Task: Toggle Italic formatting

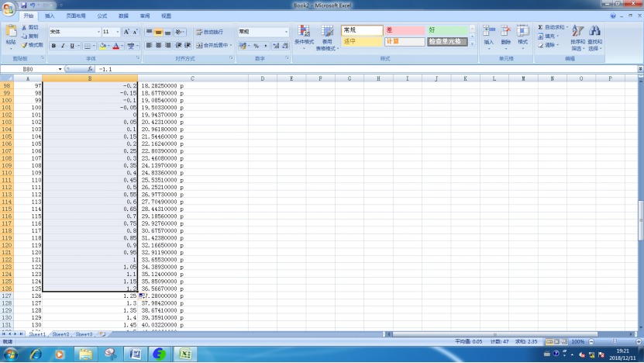Action: tap(63, 46)
